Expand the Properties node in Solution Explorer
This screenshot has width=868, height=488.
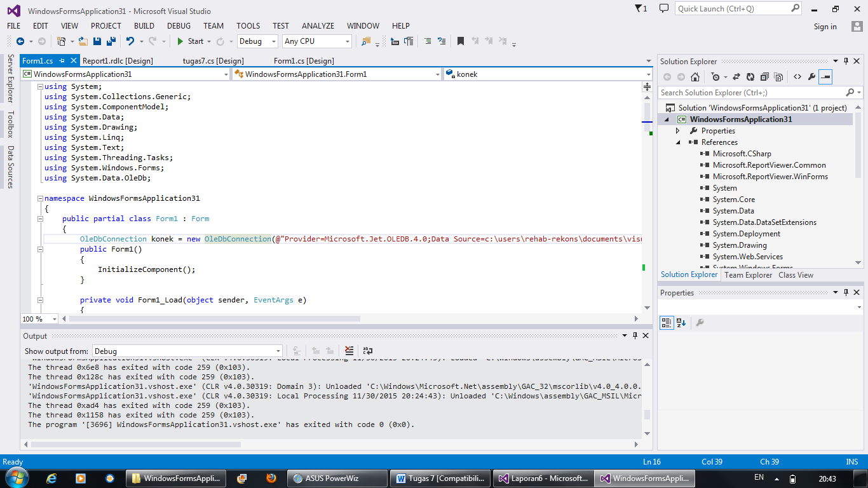678,131
